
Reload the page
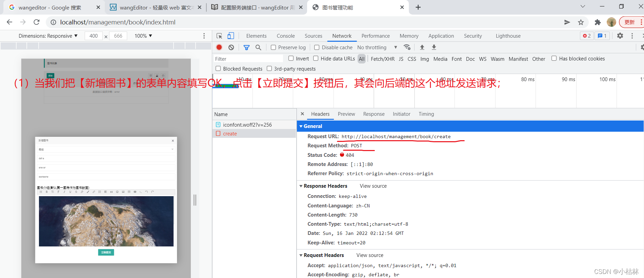pyautogui.click(x=37, y=22)
